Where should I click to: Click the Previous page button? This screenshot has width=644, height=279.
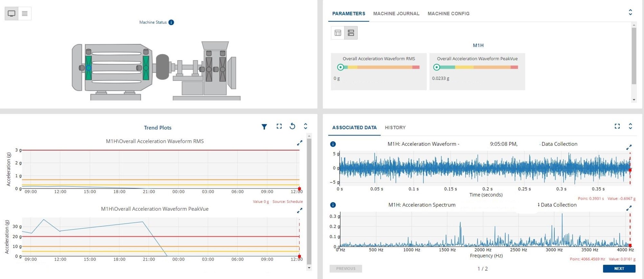point(346,269)
